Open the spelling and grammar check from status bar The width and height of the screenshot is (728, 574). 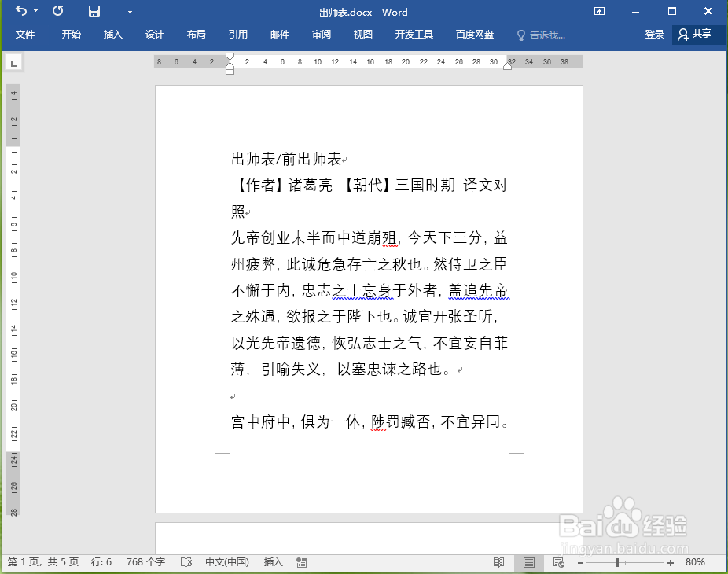(187, 562)
